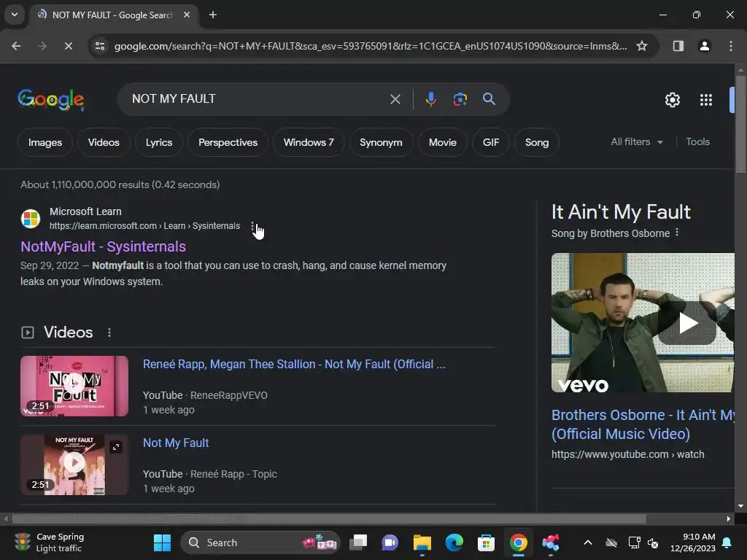Open Brothers Osborne official music video link
747x560 pixels.
(643, 424)
